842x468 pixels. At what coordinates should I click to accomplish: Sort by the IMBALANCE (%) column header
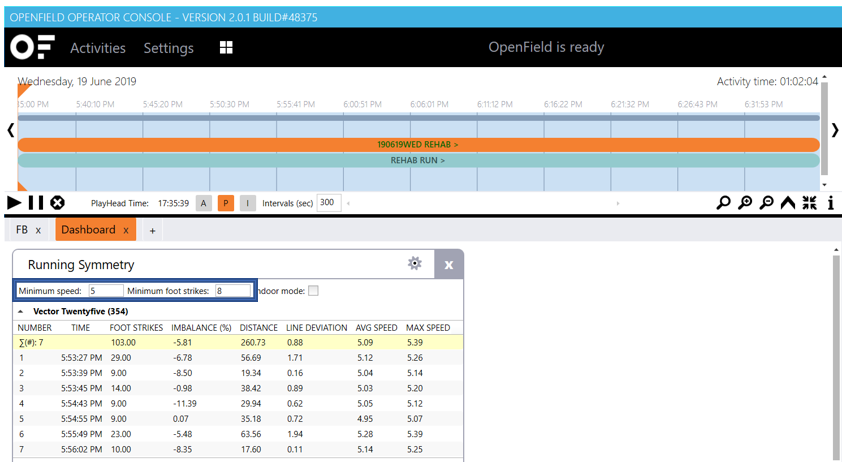[x=201, y=327]
